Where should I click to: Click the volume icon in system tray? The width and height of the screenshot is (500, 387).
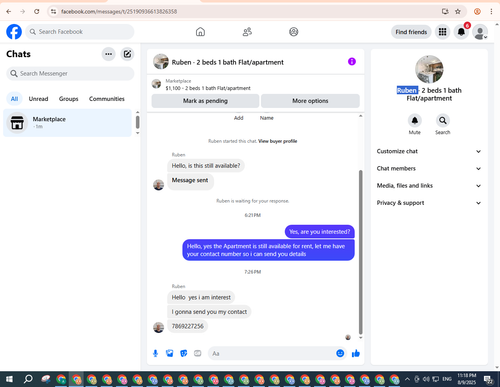[426, 379]
